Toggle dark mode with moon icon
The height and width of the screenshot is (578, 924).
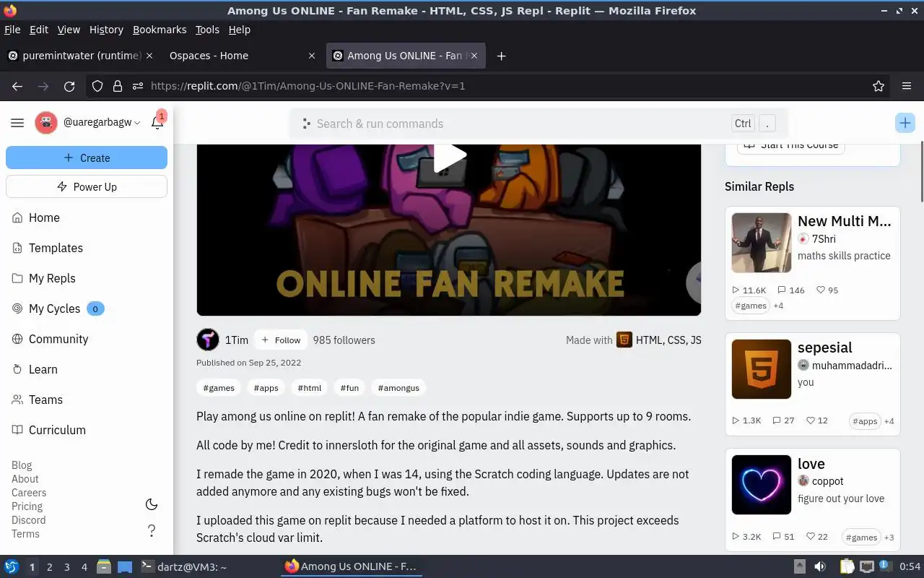tap(152, 504)
